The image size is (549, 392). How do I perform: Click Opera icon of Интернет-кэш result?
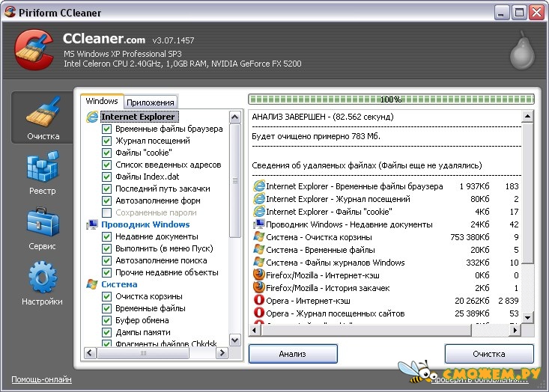[x=259, y=300]
